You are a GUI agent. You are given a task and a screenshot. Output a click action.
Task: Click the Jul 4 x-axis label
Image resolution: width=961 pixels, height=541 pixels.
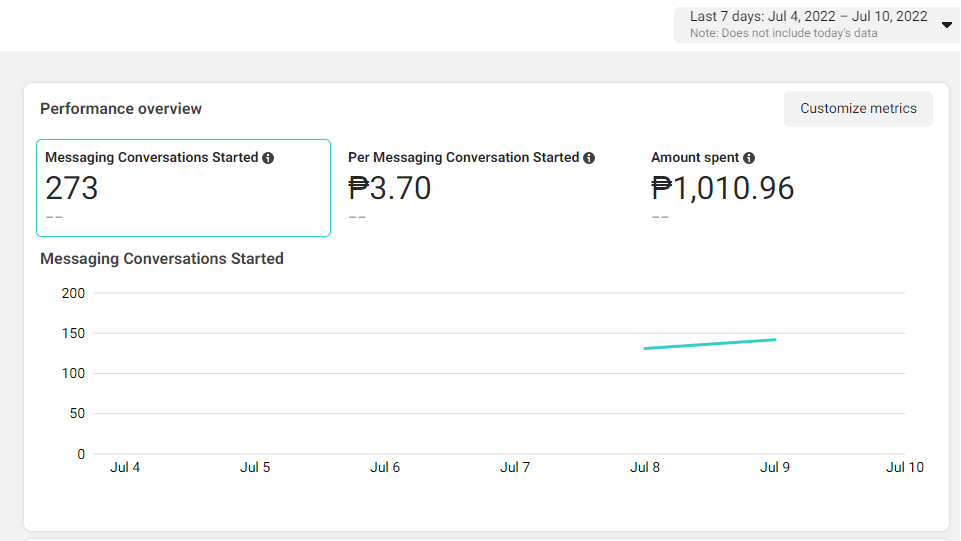coord(125,467)
